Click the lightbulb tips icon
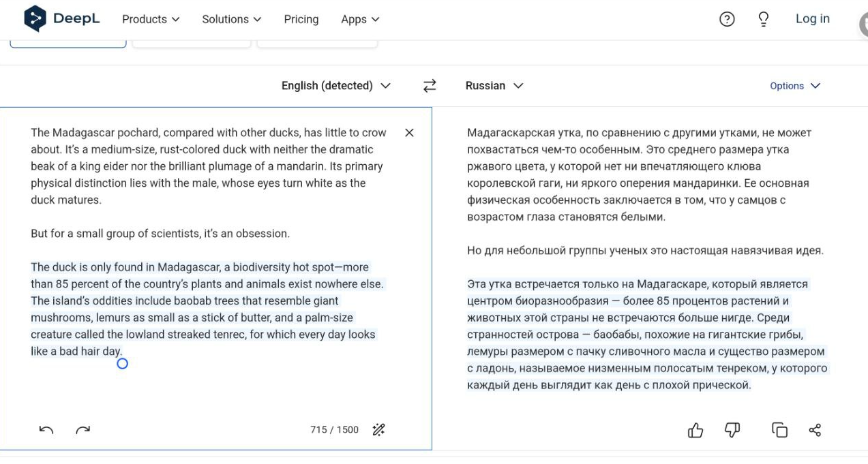868x464 pixels. [764, 19]
